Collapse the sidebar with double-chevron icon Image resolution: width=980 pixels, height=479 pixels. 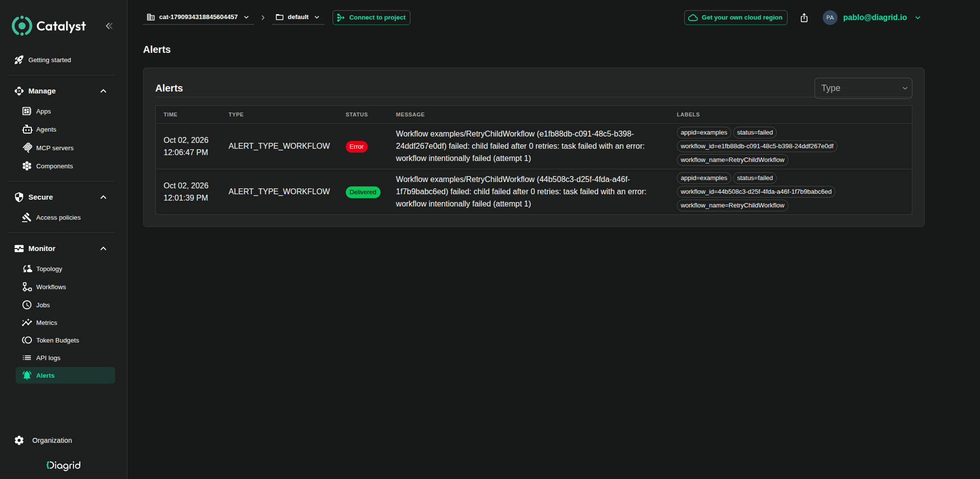[109, 26]
